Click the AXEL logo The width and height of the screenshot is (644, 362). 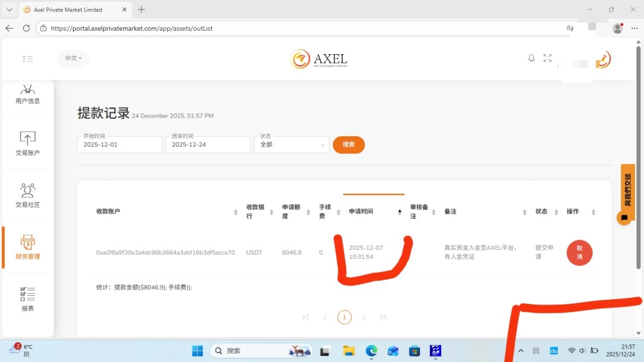[319, 59]
